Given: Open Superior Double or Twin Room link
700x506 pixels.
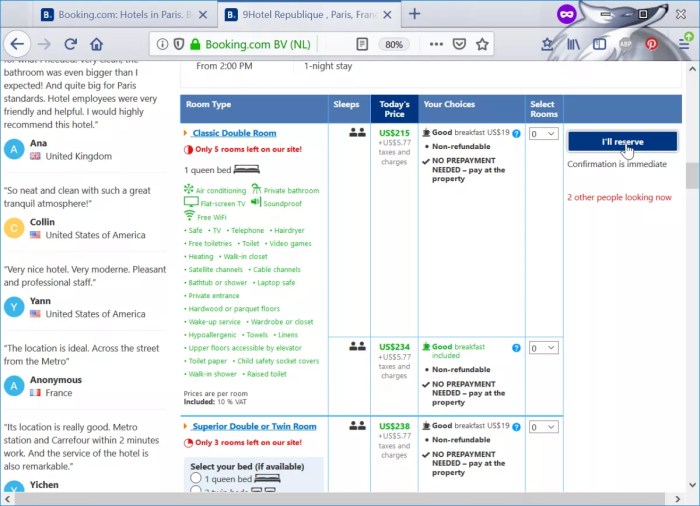Looking at the screenshot, I should tap(254, 427).
